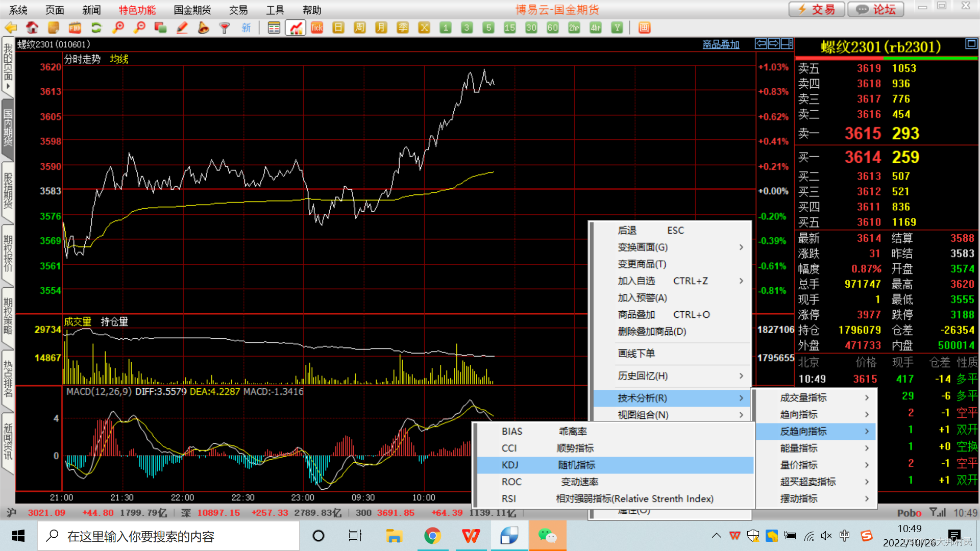This screenshot has width=980, height=551.
Task: Click the 交易 button at top
Action: [x=817, y=9]
